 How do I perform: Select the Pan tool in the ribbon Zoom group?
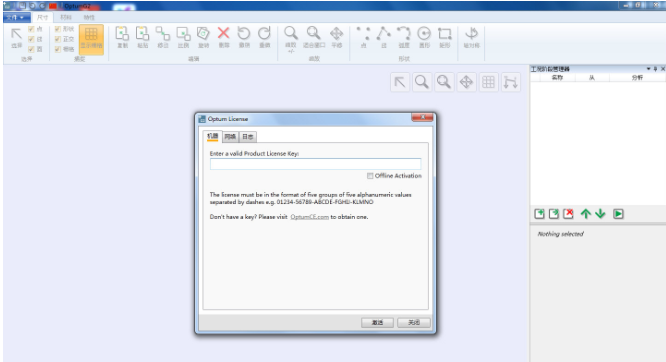pos(337,37)
